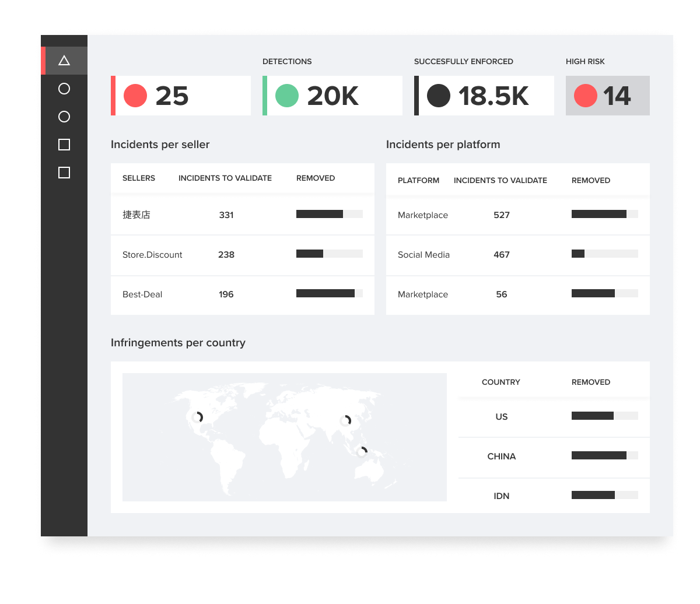Click the second circle icon in the sidebar
Viewport: 700px width, 604px height.
(64, 117)
